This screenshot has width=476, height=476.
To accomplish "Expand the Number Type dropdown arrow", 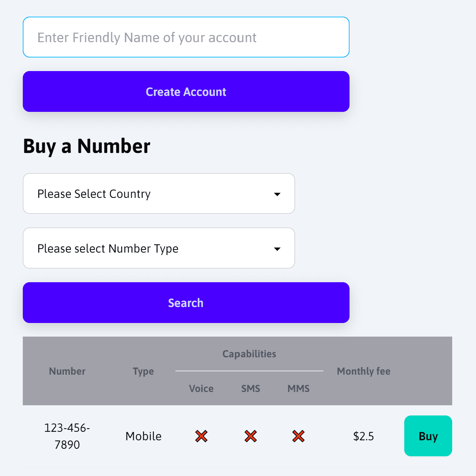I will 277,249.
